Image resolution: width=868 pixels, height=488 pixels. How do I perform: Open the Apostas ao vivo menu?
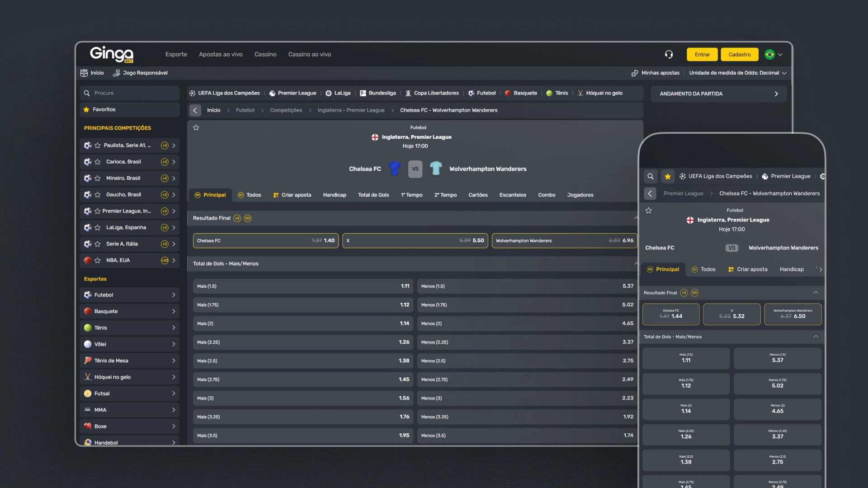click(x=221, y=55)
